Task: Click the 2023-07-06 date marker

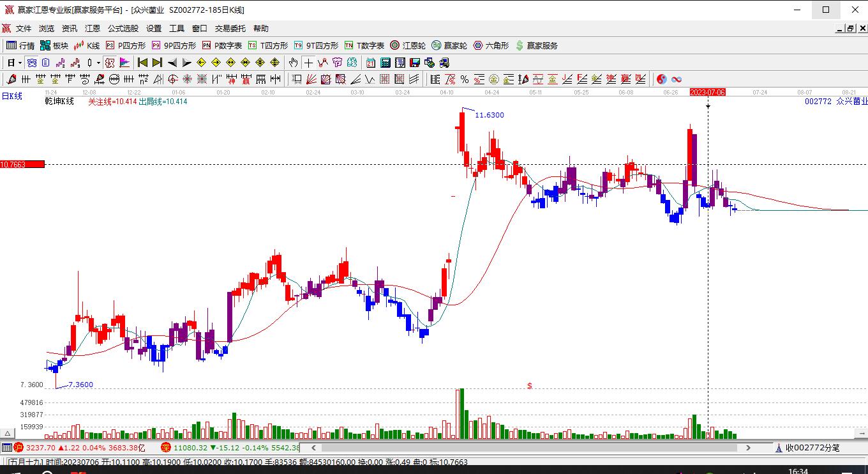Action: tap(708, 92)
